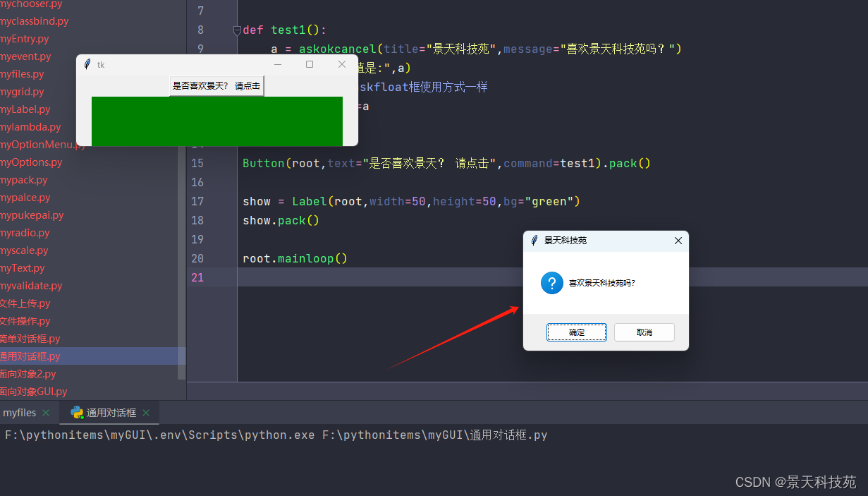Viewport: 868px width, 496px height.
Task: Click the 是否喜欢景天? 请点击 button in tk window
Action: tap(216, 86)
